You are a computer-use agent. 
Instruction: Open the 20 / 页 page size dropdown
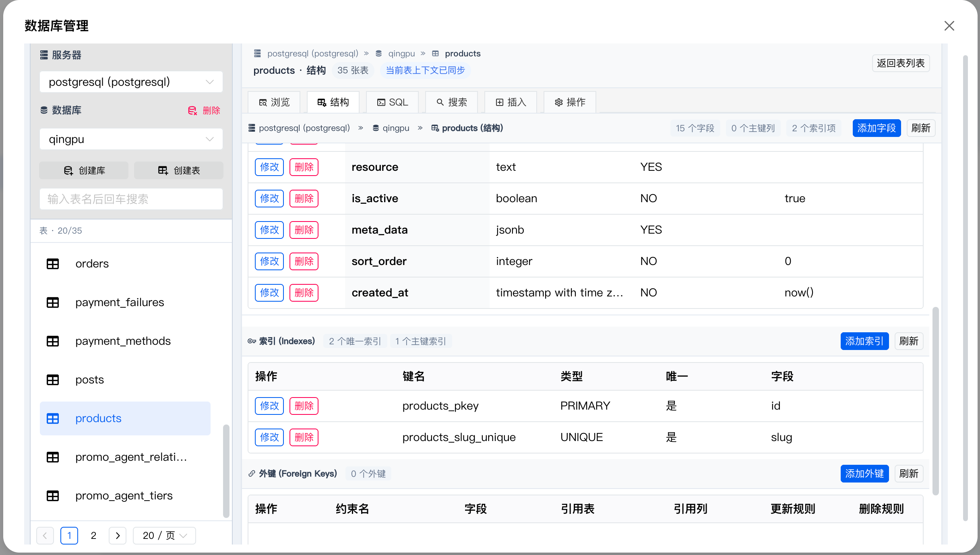pyautogui.click(x=164, y=536)
